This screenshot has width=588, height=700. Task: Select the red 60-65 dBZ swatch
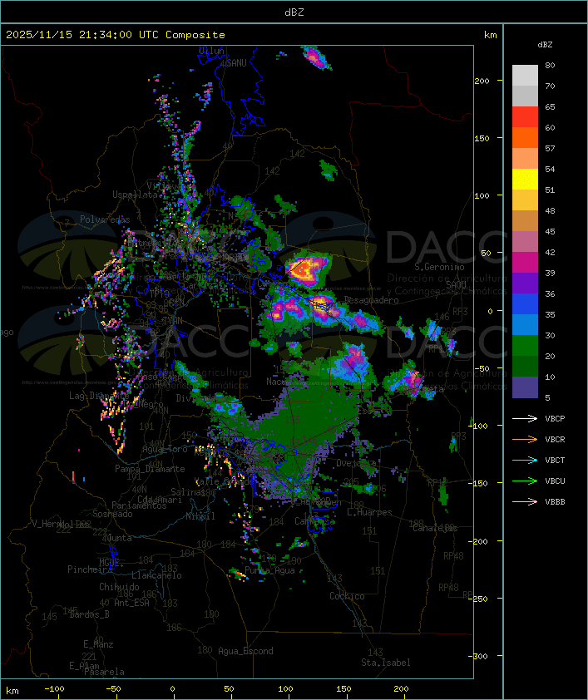(x=525, y=117)
